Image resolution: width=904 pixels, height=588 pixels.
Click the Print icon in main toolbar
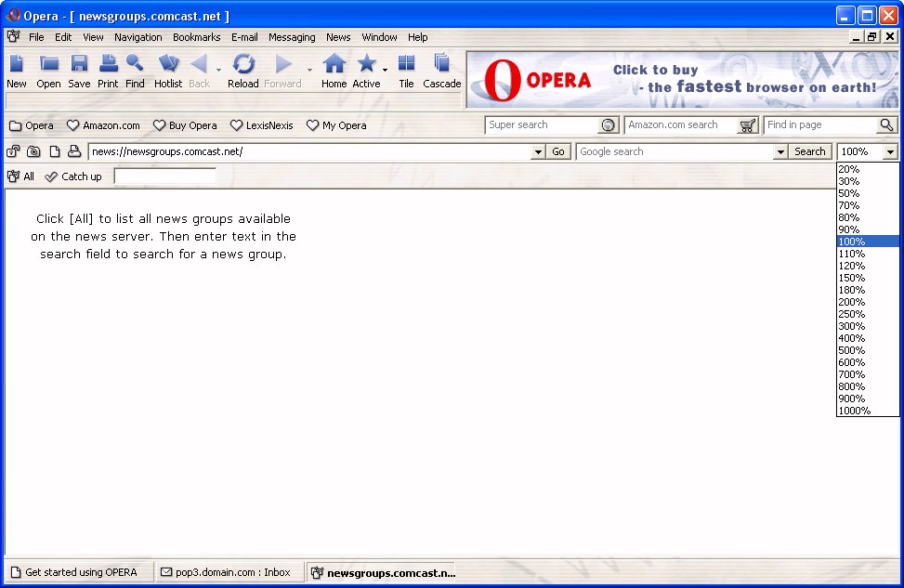click(x=108, y=64)
